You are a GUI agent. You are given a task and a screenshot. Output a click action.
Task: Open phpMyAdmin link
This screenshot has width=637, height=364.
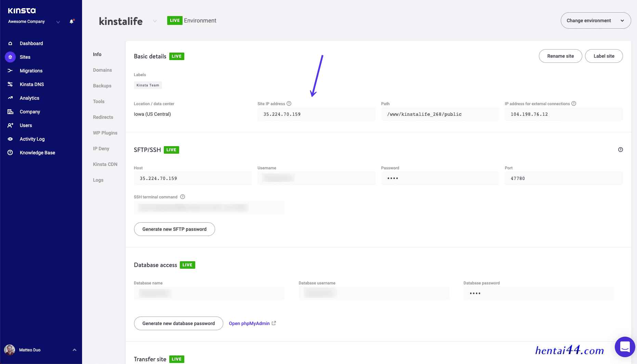(x=249, y=323)
